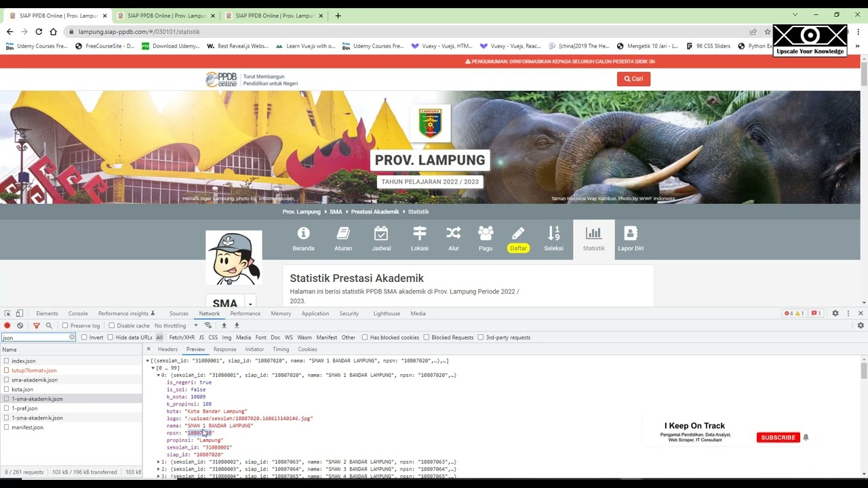This screenshot has height=488, width=868.
Task: Open DevTools settings gear
Action: pyautogui.click(x=835, y=314)
